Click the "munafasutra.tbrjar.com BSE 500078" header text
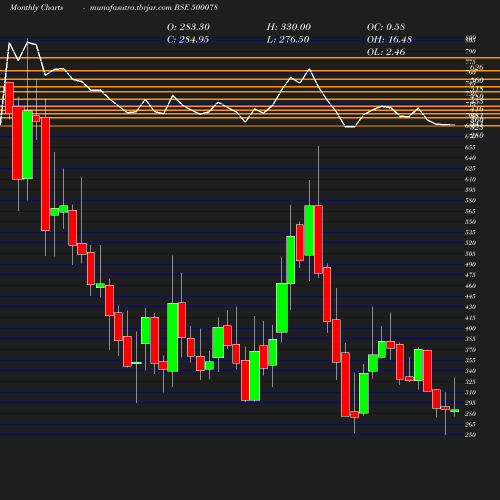The height and width of the screenshot is (500, 500). coord(154,7)
